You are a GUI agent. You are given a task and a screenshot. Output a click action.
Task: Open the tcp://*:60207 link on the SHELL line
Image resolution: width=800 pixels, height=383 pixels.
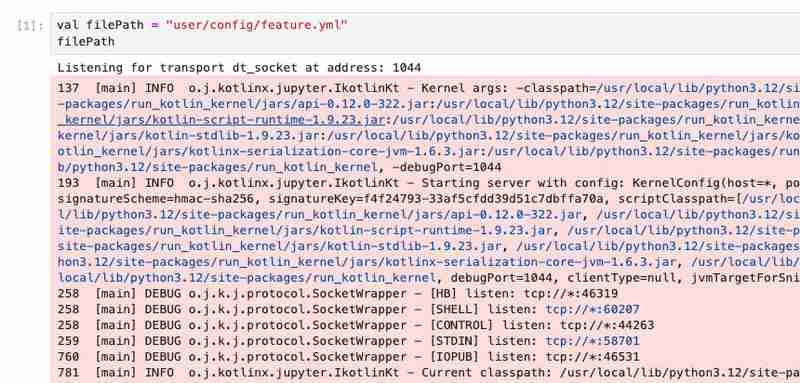pyautogui.click(x=592, y=310)
